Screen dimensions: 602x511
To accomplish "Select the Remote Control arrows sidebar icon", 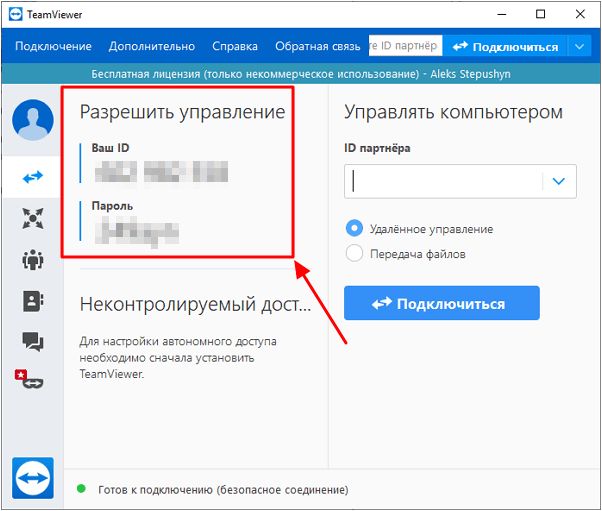I will 33,177.
